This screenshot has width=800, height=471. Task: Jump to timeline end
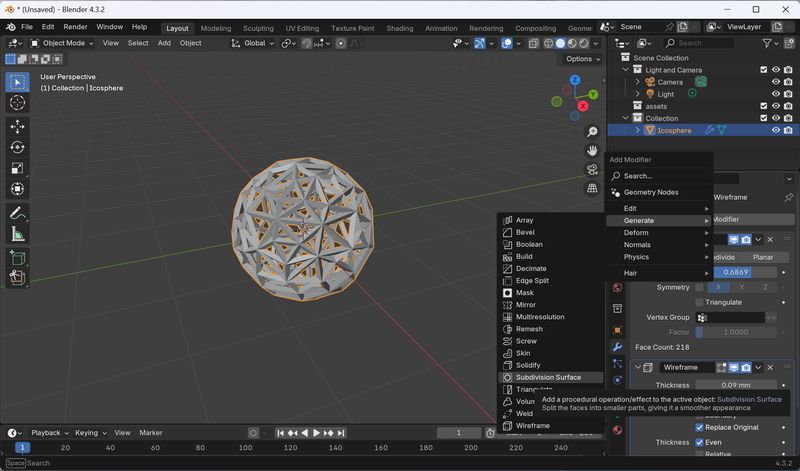(341, 433)
